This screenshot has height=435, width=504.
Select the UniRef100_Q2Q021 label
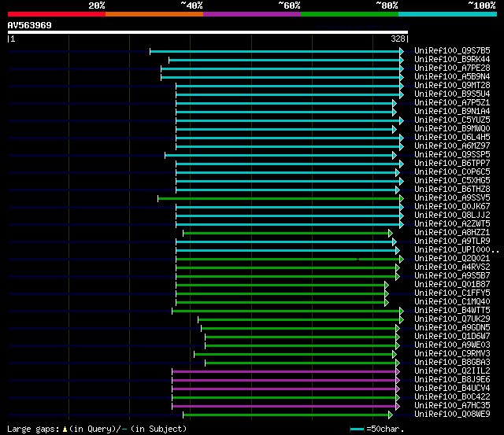[452, 259]
